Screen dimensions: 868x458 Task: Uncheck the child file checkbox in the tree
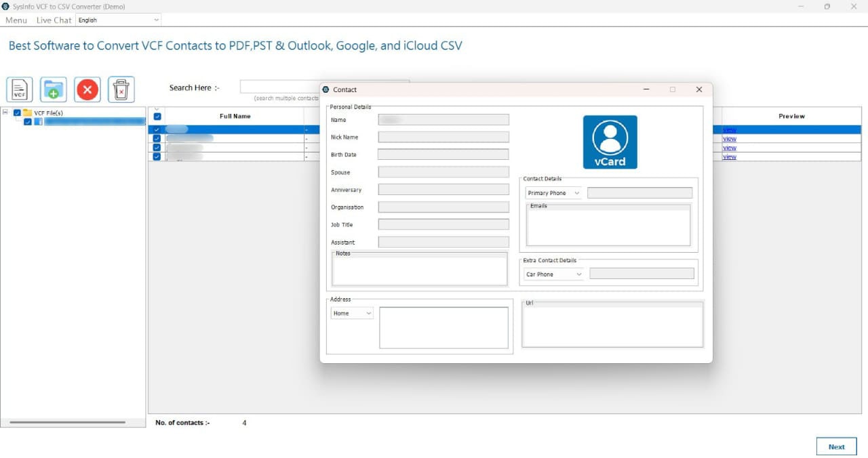click(28, 122)
